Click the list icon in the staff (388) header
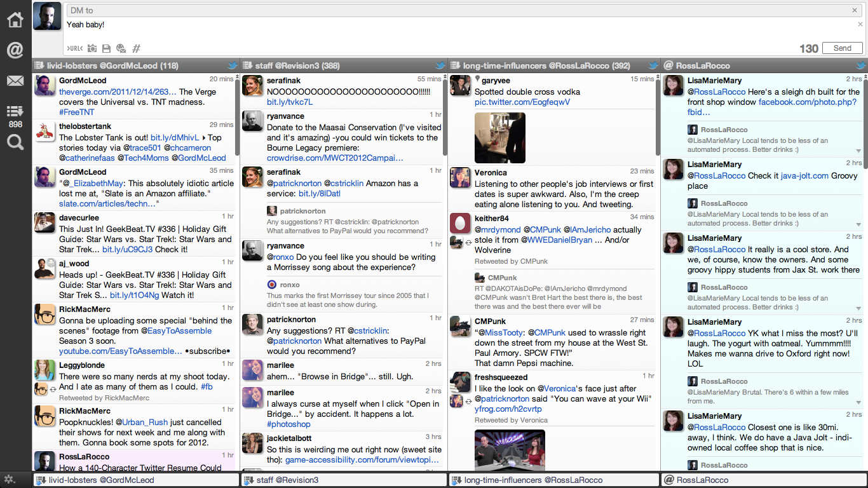This screenshot has width=868, height=488. click(247, 65)
